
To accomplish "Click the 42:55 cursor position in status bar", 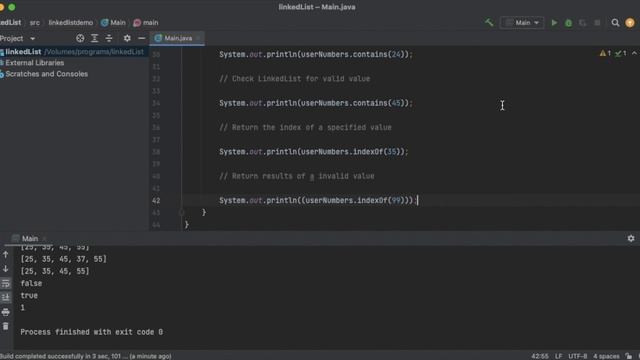I will (540, 356).
